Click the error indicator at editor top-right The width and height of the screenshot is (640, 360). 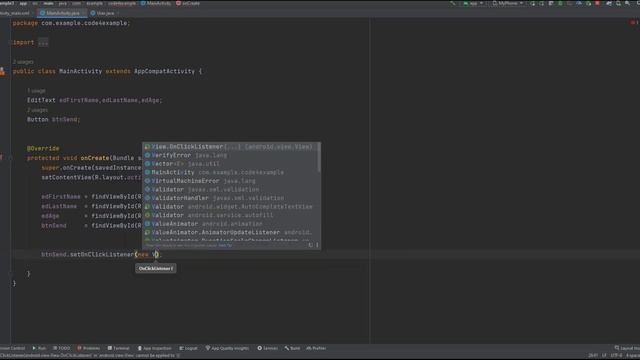tap(634, 22)
